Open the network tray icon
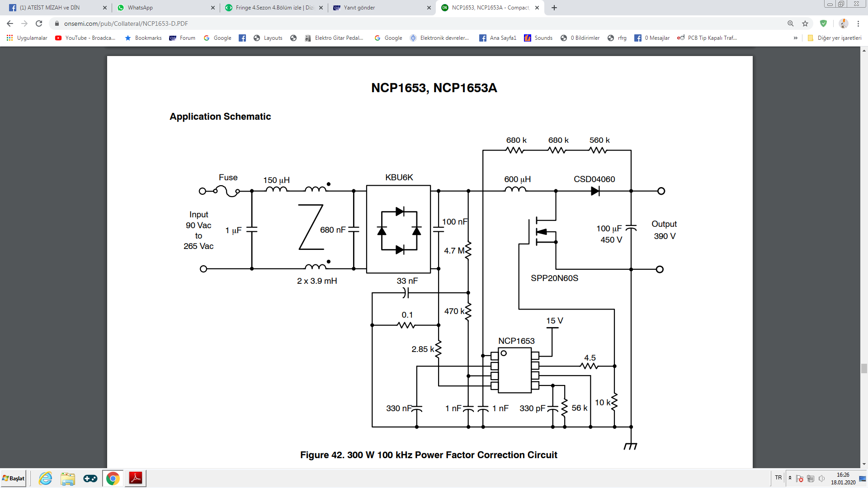Image resolution: width=868 pixels, height=488 pixels. (x=811, y=479)
